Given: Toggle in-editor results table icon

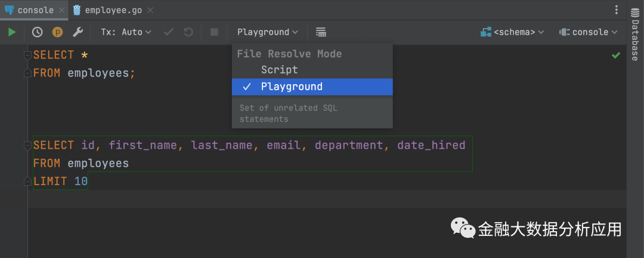Looking at the screenshot, I should pyautogui.click(x=321, y=32).
